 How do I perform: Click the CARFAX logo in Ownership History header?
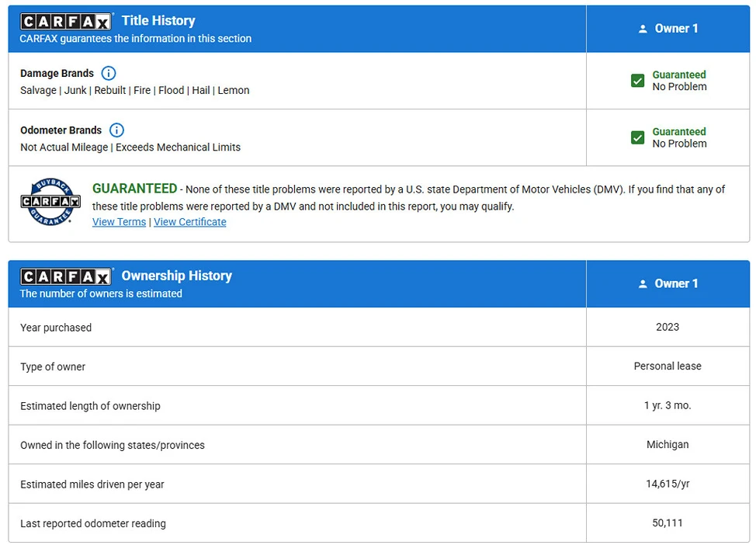(x=67, y=276)
